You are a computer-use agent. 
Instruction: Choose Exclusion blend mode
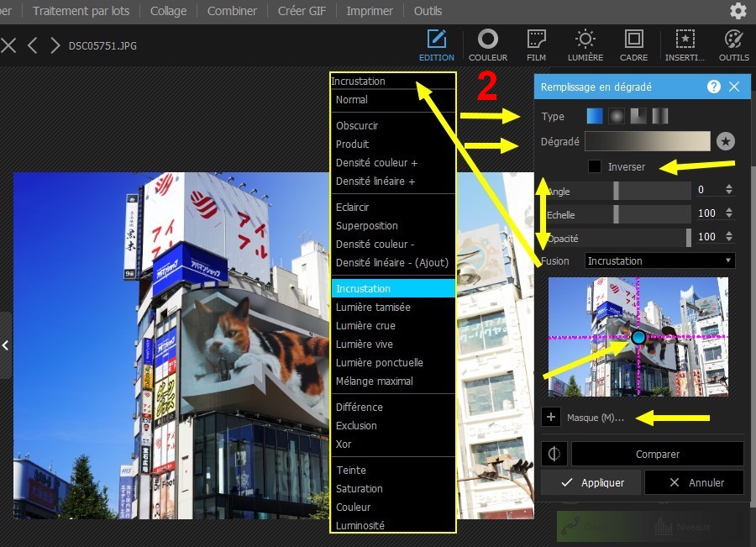point(393,425)
